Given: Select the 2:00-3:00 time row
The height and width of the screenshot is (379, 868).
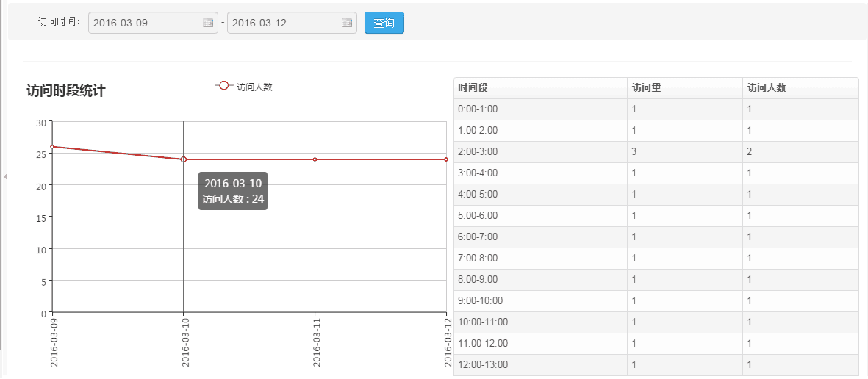Looking at the screenshot, I should tap(656, 151).
